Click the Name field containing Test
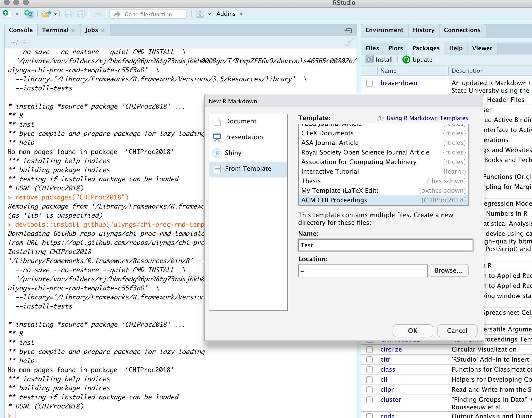 pyautogui.click(x=385, y=245)
